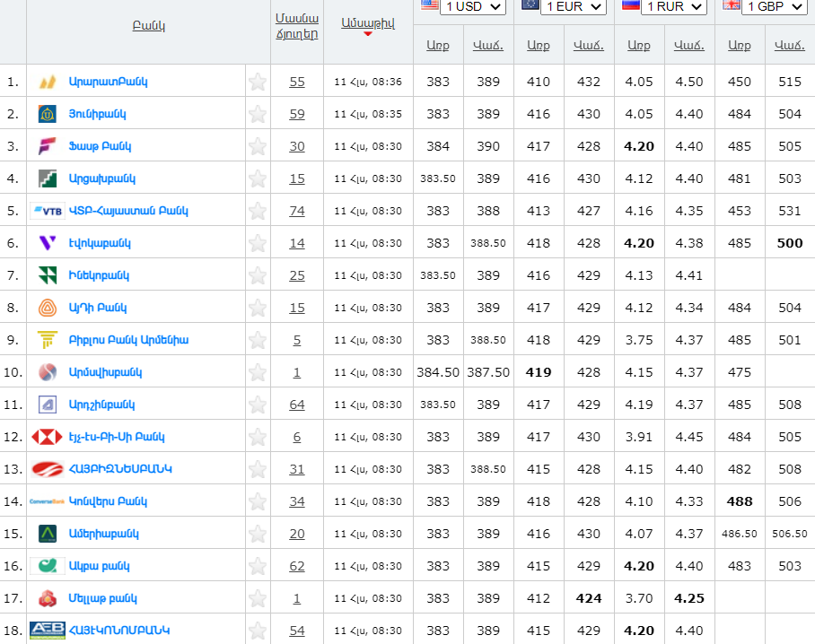This screenshot has height=644, width=815.
Task: Open Յունիբանկ's 59 branches link
Action: click(x=297, y=114)
